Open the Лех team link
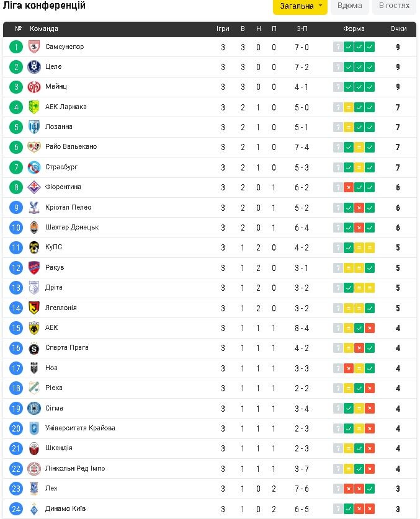The width and height of the screenshot is (420, 519). click(x=51, y=489)
